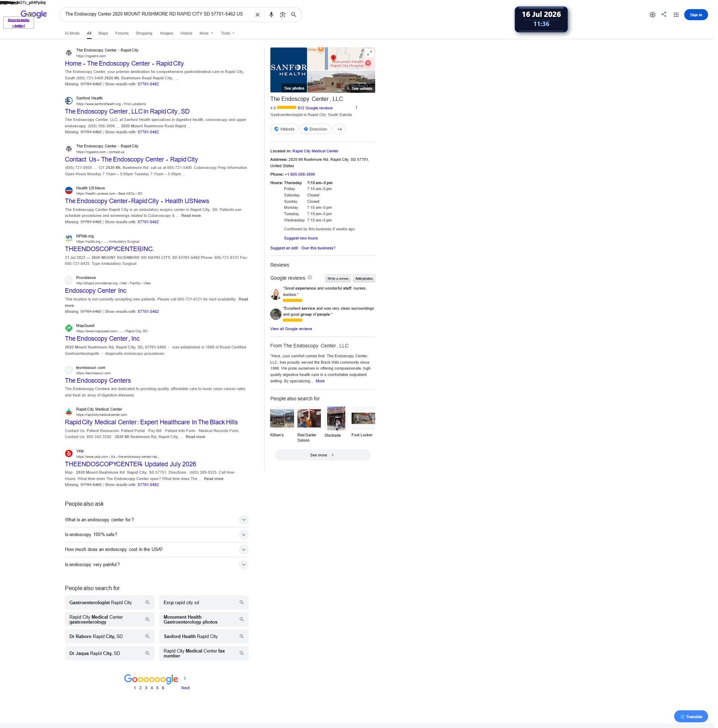Click the Health US News favicon
This screenshot has width=718, height=728.
point(68,191)
